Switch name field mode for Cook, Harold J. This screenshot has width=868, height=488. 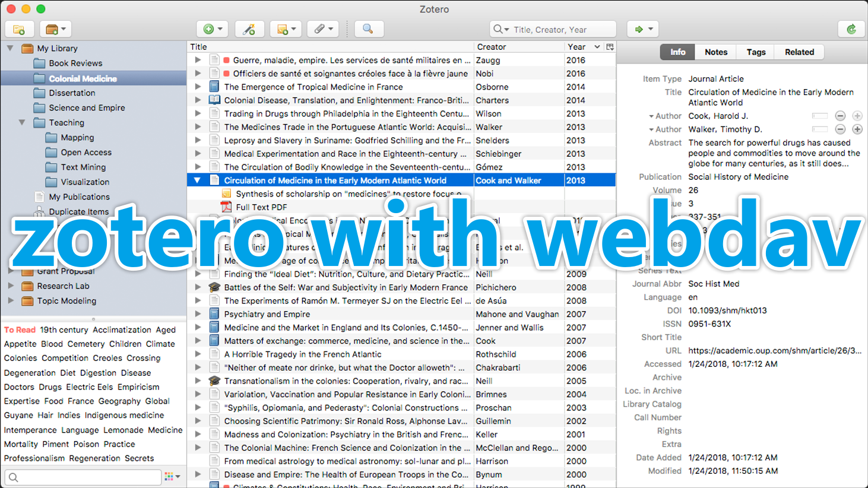point(819,116)
